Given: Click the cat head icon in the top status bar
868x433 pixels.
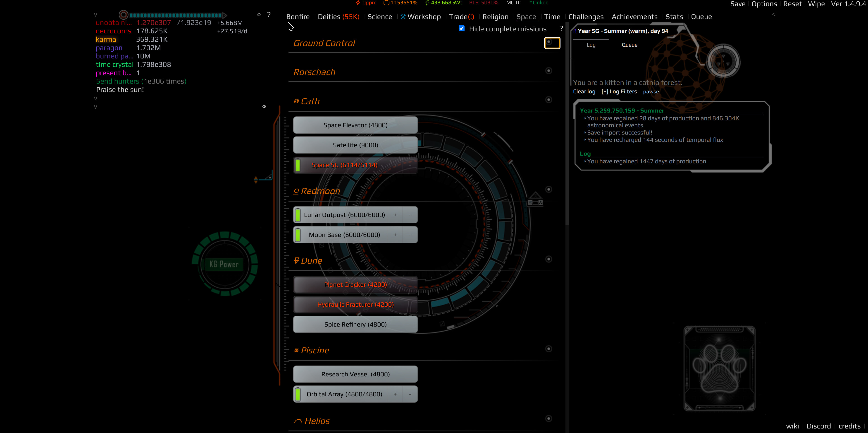Looking at the screenshot, I should (386, 3).
